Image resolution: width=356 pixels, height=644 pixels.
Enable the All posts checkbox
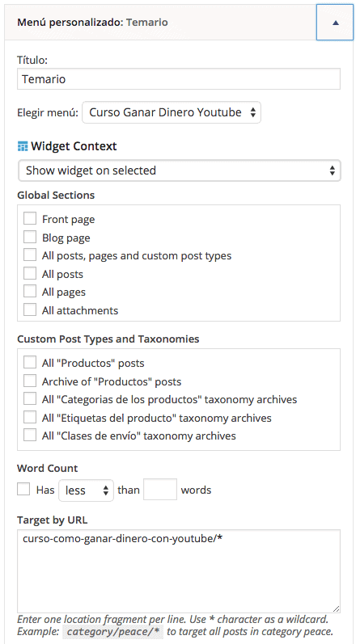click(30, 274)
